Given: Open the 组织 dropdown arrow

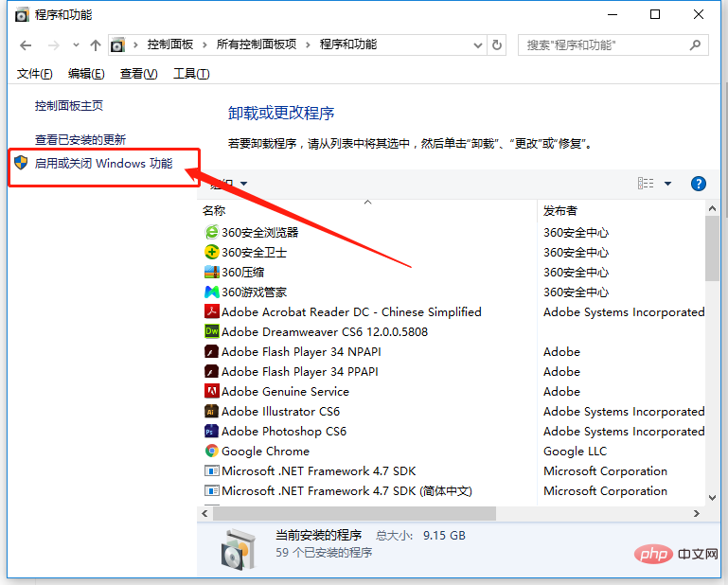Looking at the screenshot, I should [243, 184].
